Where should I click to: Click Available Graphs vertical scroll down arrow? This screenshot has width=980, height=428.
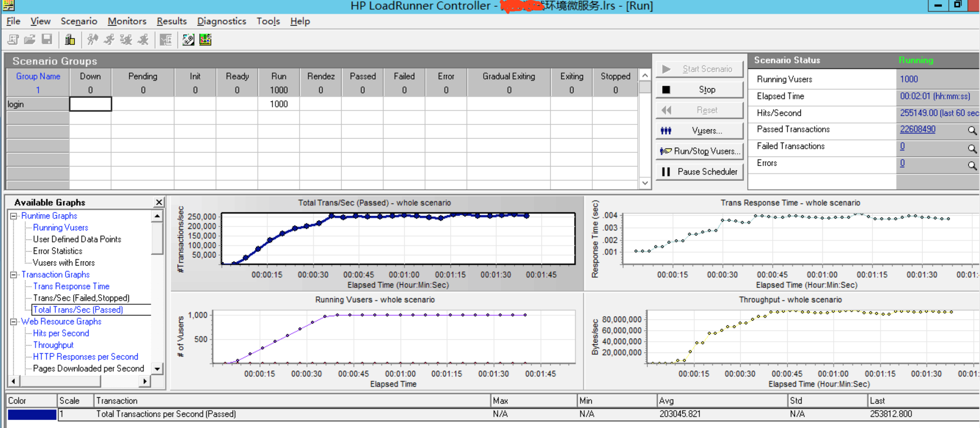tap(158, 369)
